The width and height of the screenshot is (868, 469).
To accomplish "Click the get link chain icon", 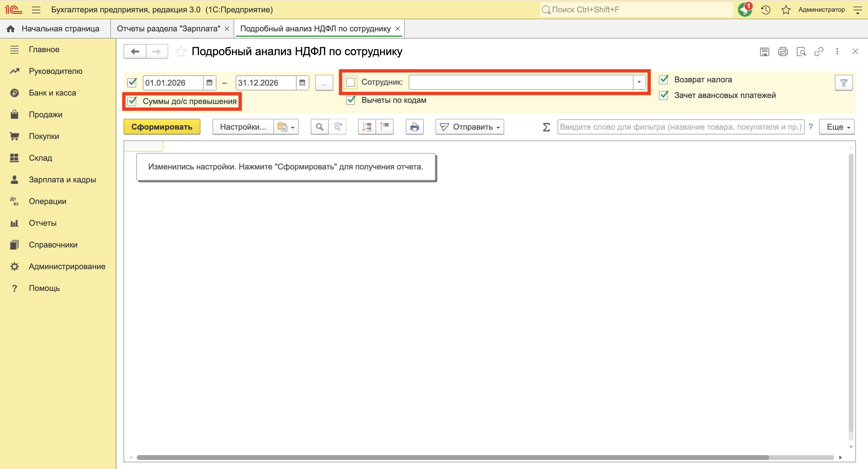I will pos(819,52).
